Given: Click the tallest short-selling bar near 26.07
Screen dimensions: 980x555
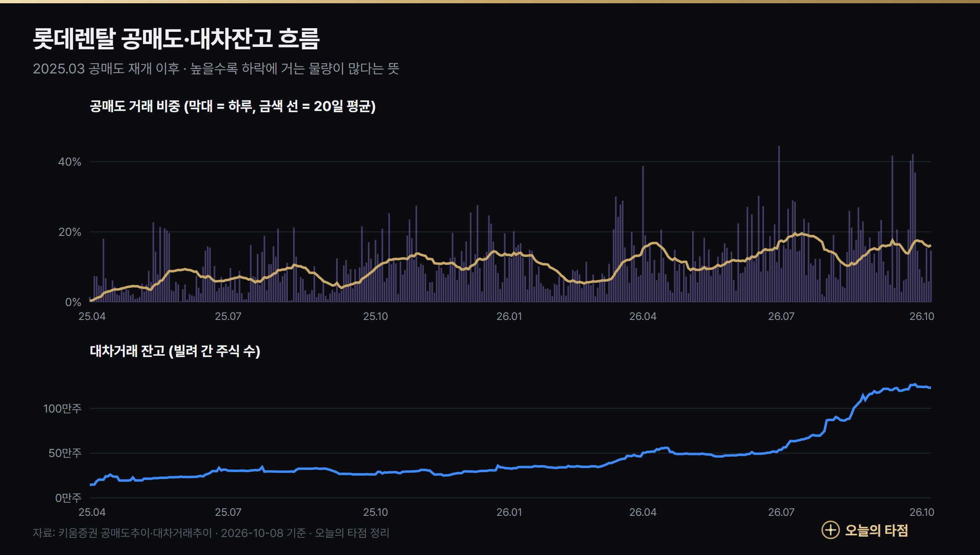Looking at the screenshot, I should (x=779, y=224).
